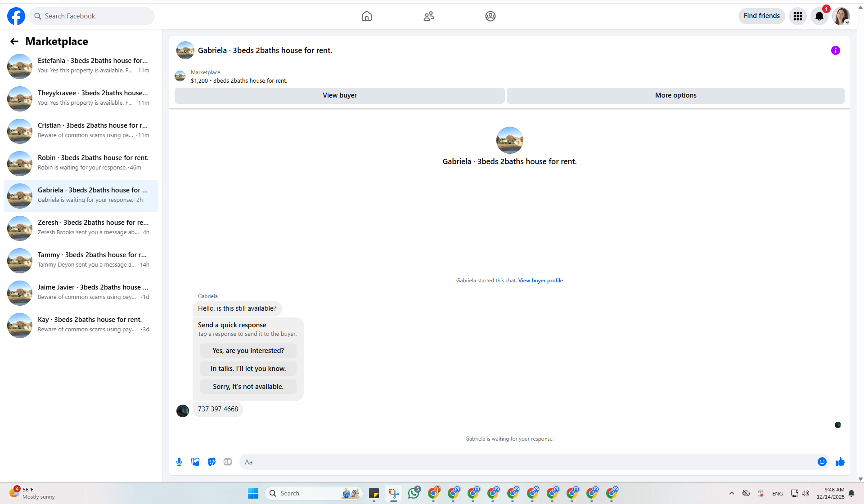Send a thumbs-up like

pyautogui.click(x=840, y=462)
